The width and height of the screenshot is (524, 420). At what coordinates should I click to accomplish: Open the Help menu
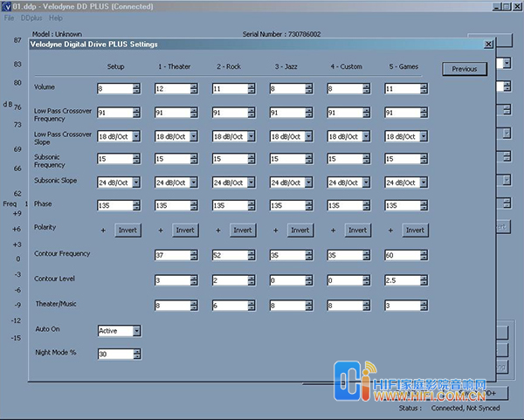(56, 17)
